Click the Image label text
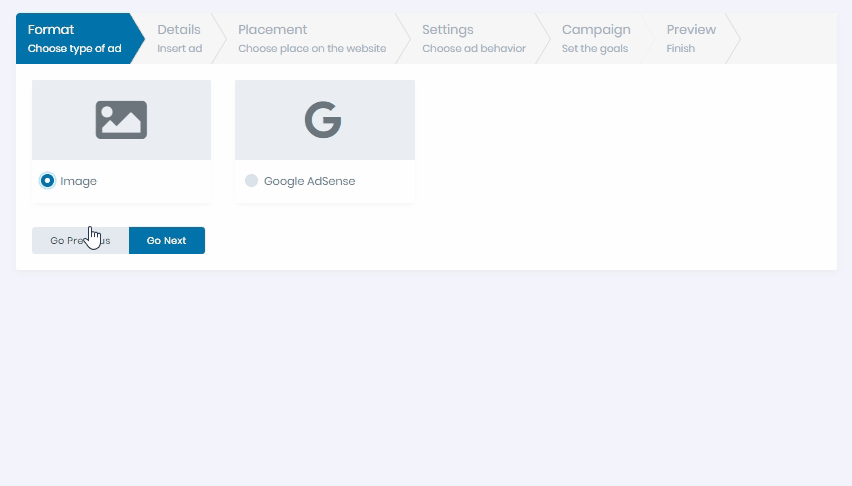852x486 pixels. pos(78,181)
